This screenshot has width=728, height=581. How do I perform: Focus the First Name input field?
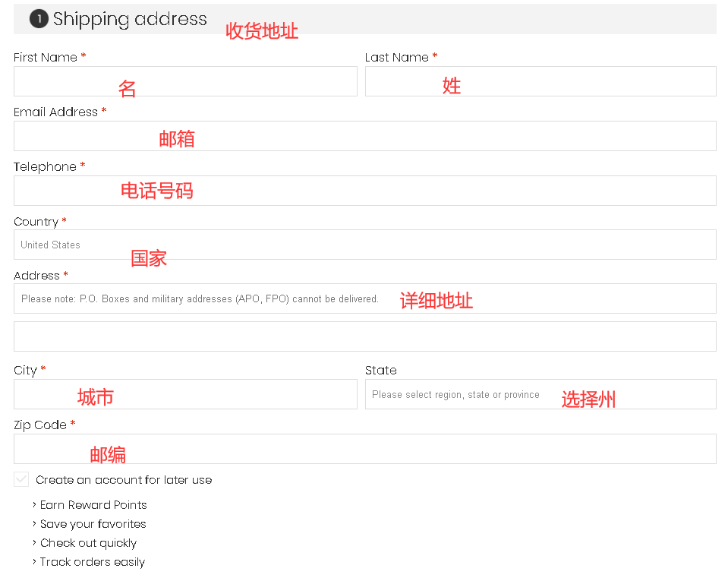point(185,81)
